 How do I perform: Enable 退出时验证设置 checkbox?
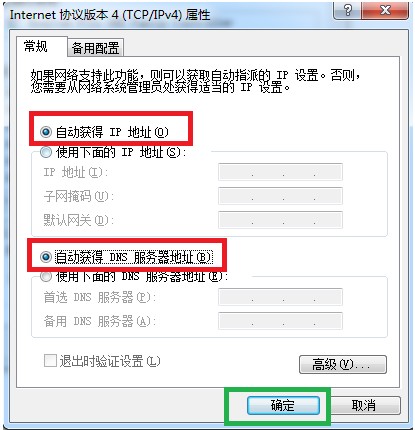[50, 360]
